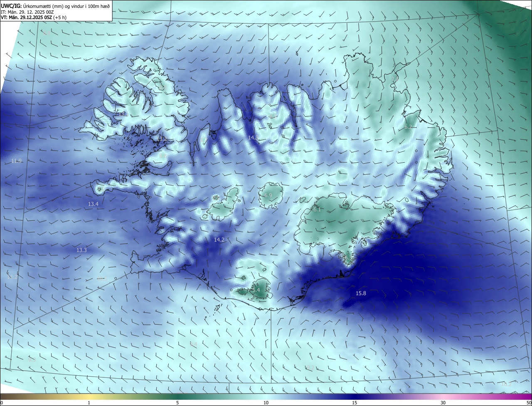Click the 13.2 value label in the Westfjords
This screenshot has height=406, width=532.
click(162, 139)
